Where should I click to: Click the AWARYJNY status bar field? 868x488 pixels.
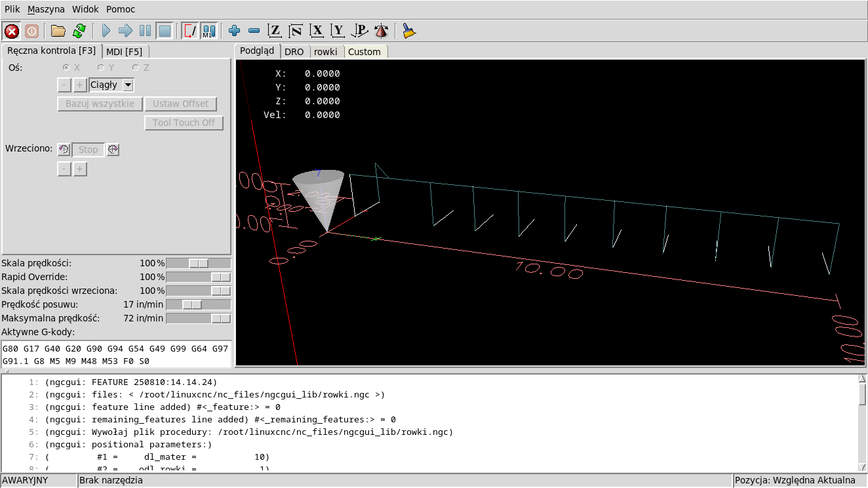[x=38, y=480]
